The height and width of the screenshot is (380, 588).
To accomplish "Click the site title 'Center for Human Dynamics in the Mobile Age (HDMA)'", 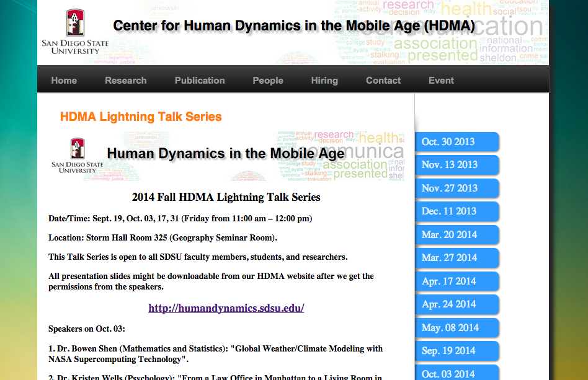I will [294, 26].
